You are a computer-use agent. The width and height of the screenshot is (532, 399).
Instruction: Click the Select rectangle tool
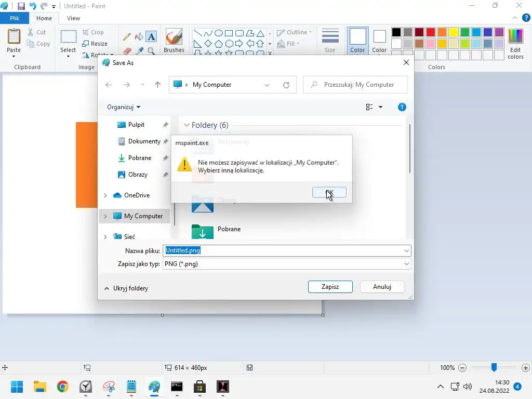pos(68,37)
